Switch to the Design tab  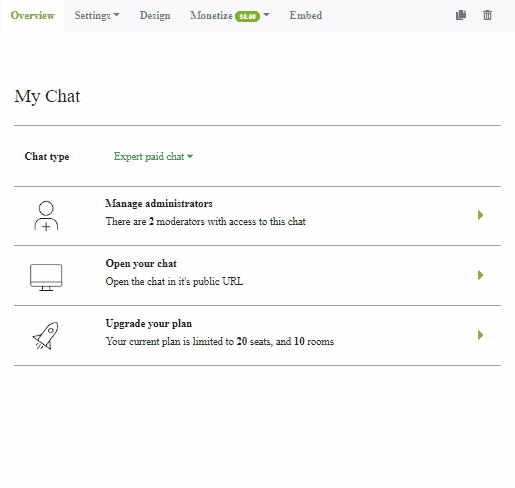[x=155, y=16]
